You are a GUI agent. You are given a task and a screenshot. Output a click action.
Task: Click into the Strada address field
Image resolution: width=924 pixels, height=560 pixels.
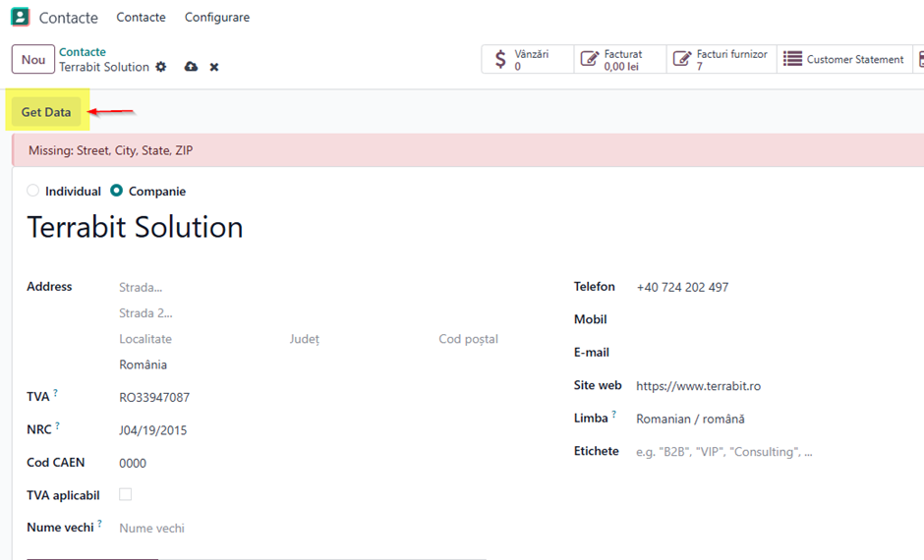pyautogui.click(x=330, y=287)
